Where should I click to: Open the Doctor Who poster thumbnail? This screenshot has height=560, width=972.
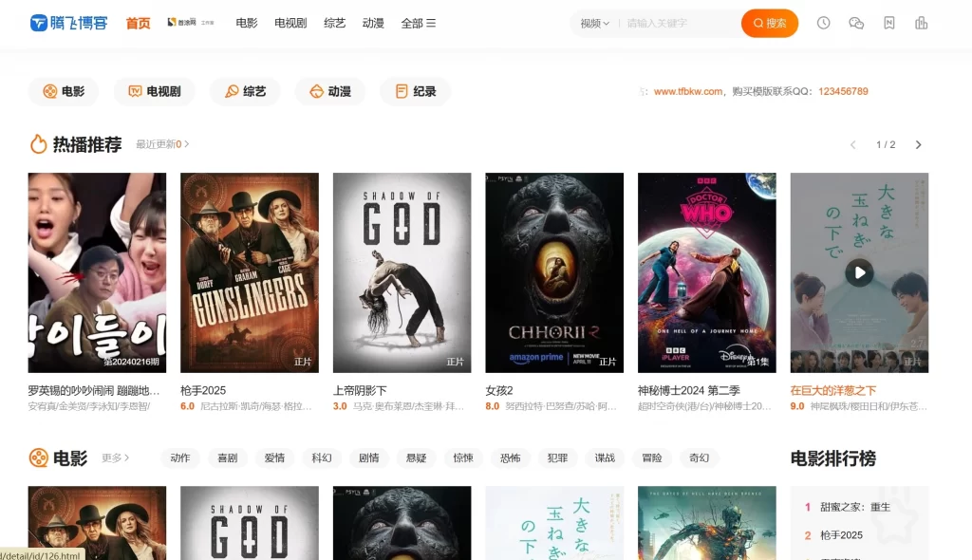point(706,272)
